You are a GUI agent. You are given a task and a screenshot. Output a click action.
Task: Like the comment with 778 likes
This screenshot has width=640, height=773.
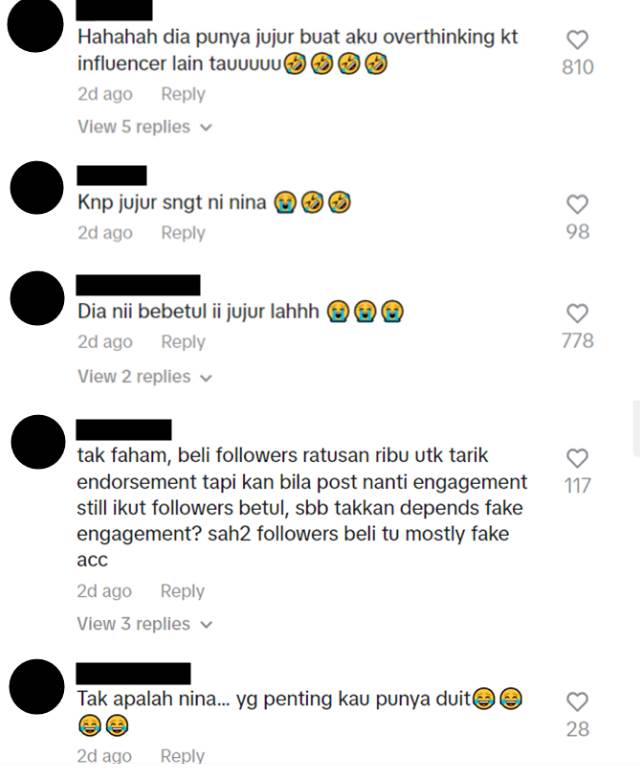[x=577, y=314]
